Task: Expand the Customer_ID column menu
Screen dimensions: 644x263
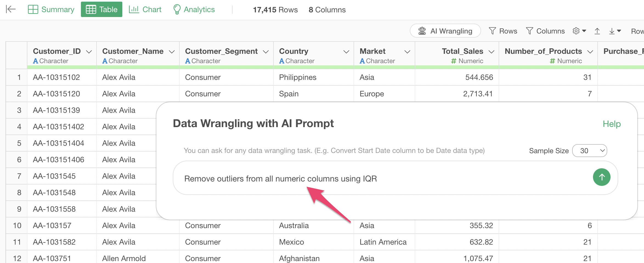Action: coord(89,52)
